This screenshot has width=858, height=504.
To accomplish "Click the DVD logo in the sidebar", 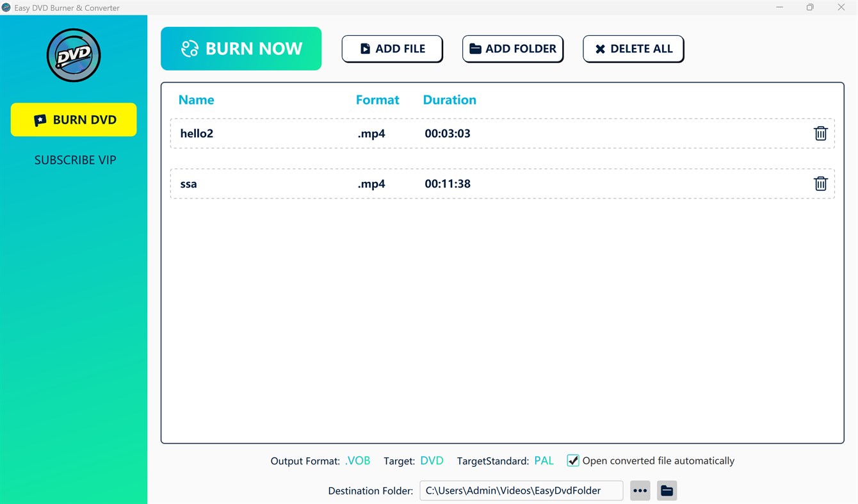I will click(73, 55).
